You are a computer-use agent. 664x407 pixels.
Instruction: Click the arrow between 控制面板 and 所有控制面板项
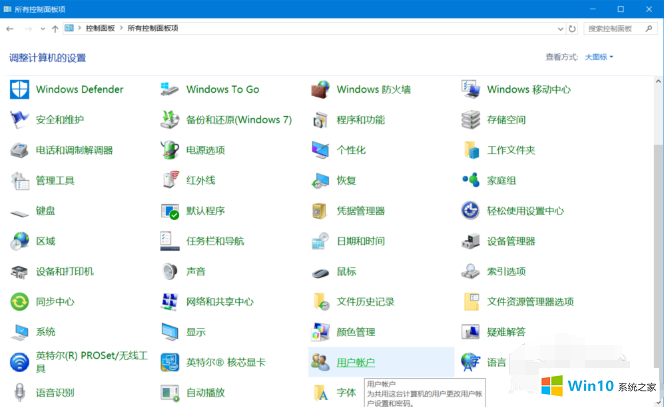tap(121, 28)
